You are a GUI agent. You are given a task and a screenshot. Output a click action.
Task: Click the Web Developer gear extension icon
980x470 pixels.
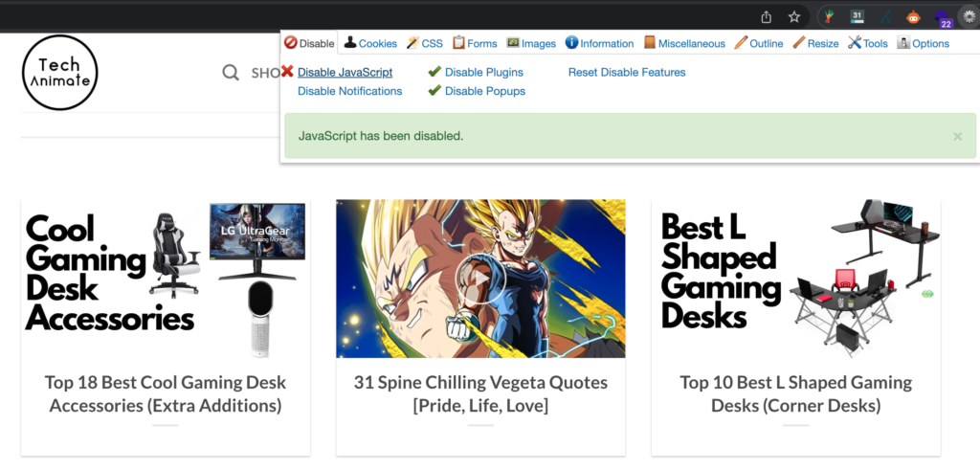coord(968,16)
